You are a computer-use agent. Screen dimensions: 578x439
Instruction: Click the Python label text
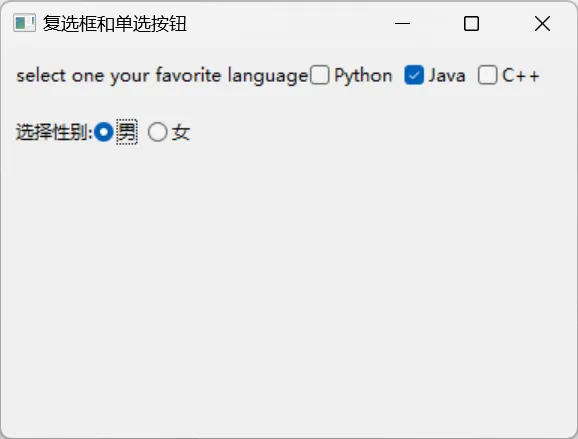(363, 76)
